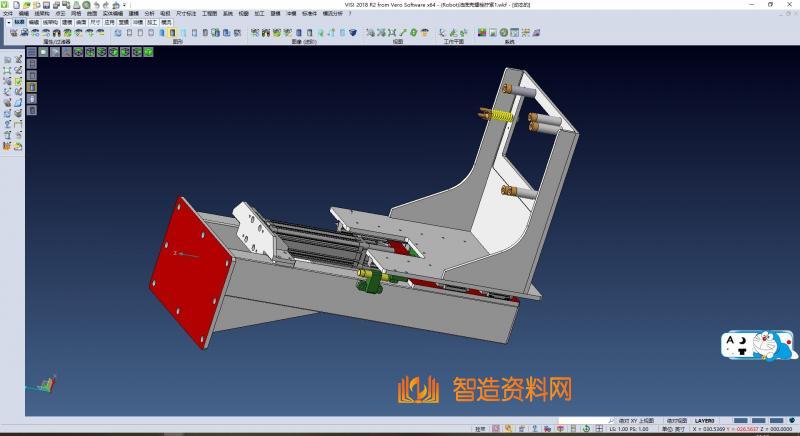The height and width of the screenshot is (436, 800).
Task: Select the highlighted yellow shading icon in 图形 group
Action: point(173,33)
